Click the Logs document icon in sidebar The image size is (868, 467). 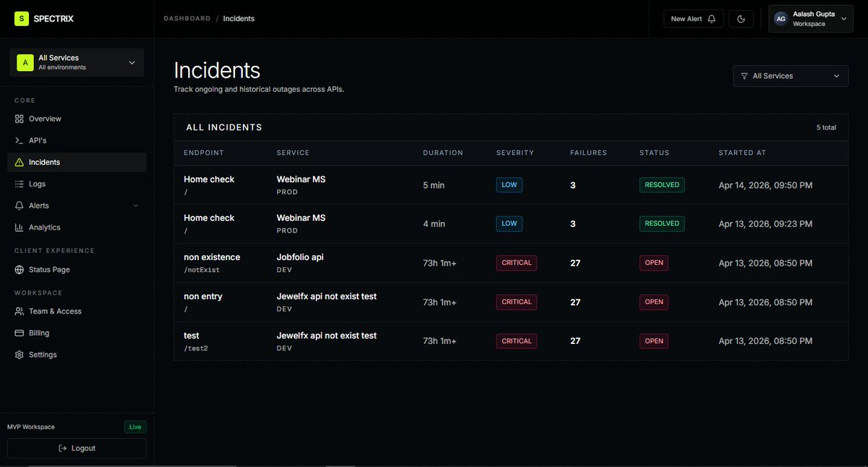[x=20, y=184]
